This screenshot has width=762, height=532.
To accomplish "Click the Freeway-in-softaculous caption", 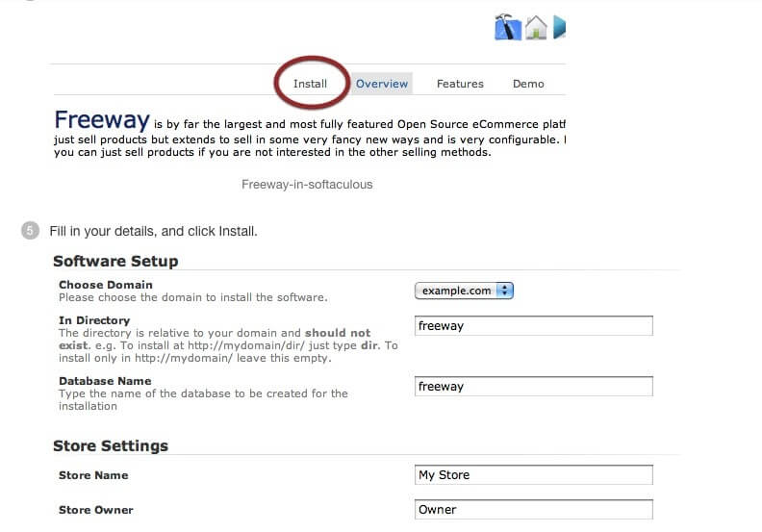I will pyautogui.click(x=307, y=185).
